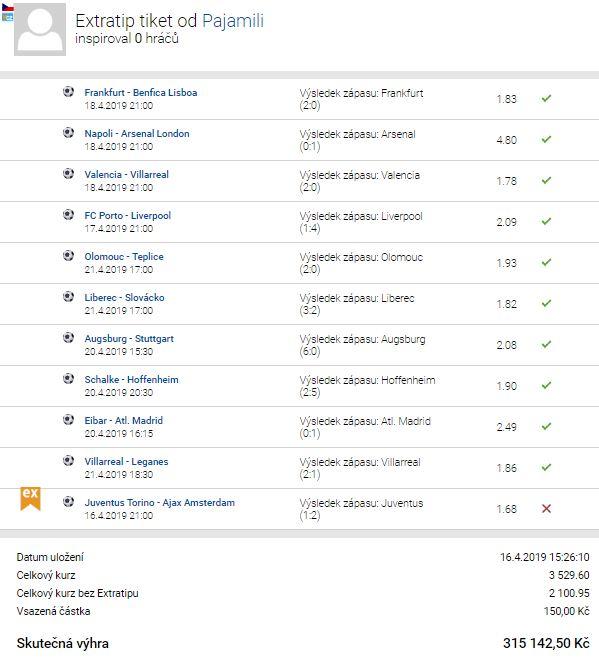Click the Czech flag icon
The width and height of the screenshot is (599, 659).
click(8, 8)
